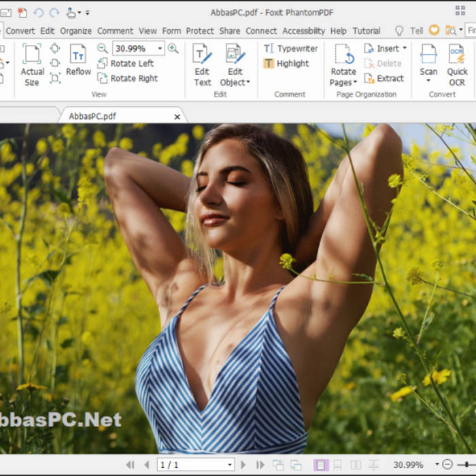Switch to facing pages view mode
Screen dimensions: 476x476
(355, 465)
